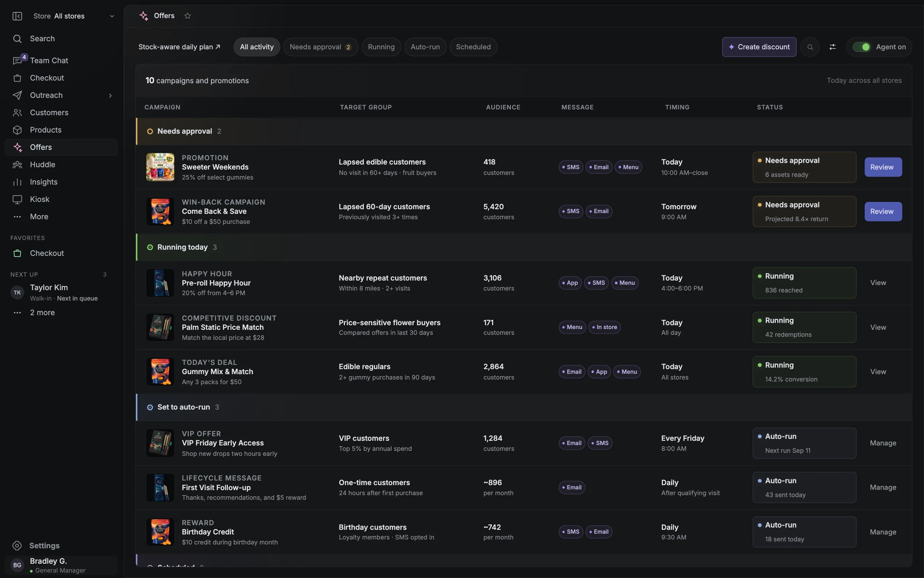Click the Insights bar-chart icon
Image resolution: width=924 pixels, height=578 pixels.
click(x=17, y=182)
